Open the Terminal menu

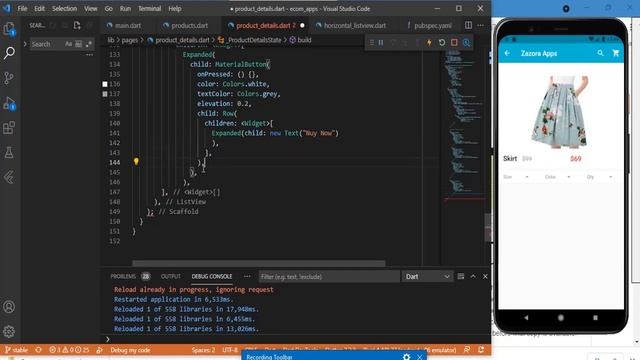tap(149, 9)
